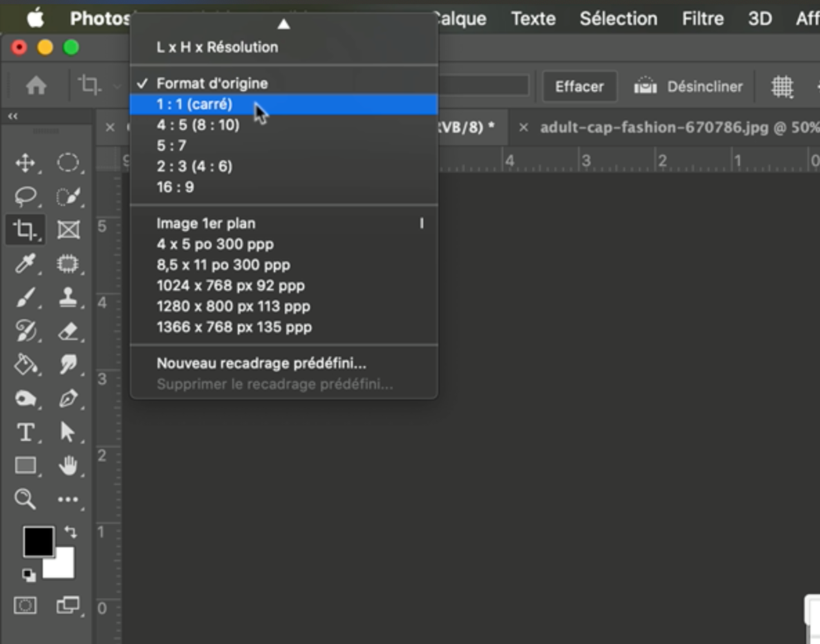Open crop tool preset picker in options bar
Screen dimensions: 820x644
coord(100,85)
